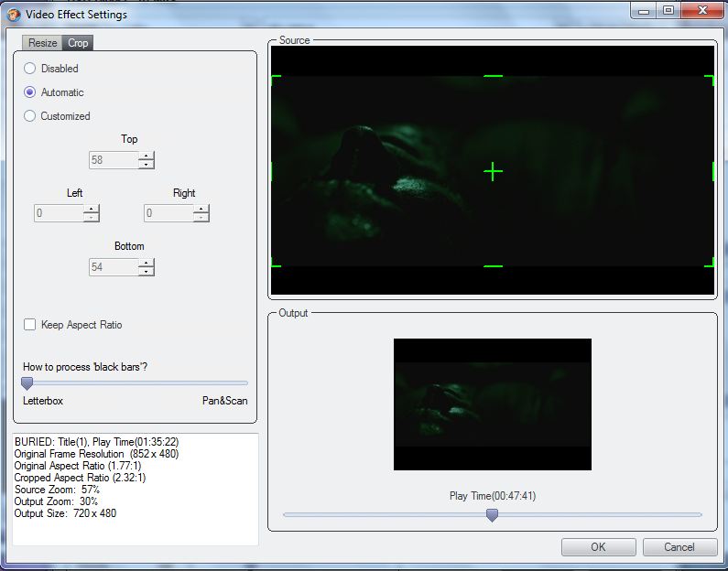The image size is (728, 571).
Task: Enable the Keep Aspect Ratio checkbox
Action: (30, 325)
